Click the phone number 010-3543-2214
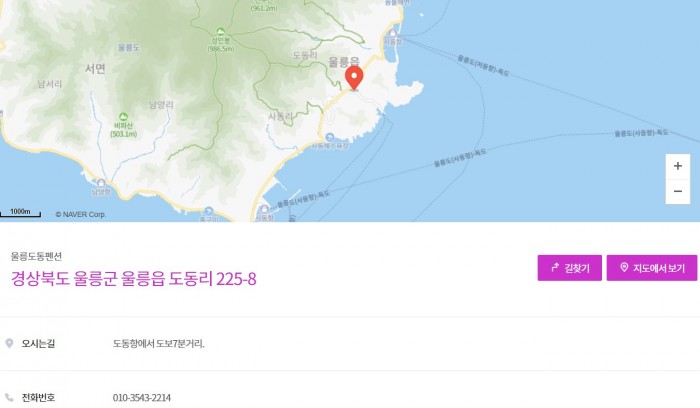The height and width of the screenshot is (408, 700). pos(142,398)
